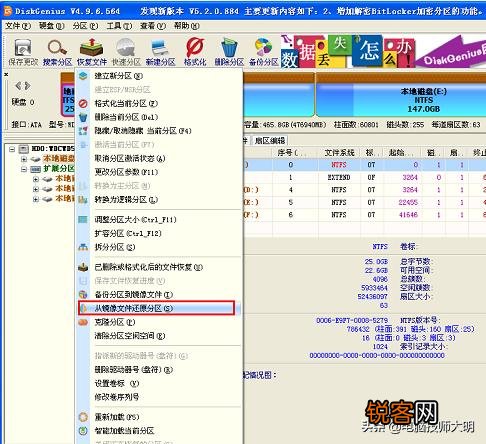
Task: Choose 取消分区激活状态 menu entry
Action: [x=159, y=158]
